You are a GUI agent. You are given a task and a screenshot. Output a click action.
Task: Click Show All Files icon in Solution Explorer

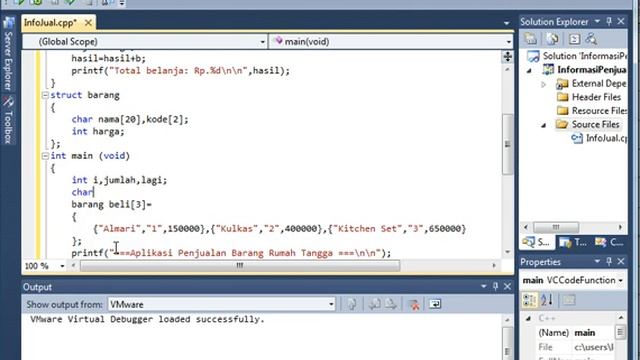552,39
